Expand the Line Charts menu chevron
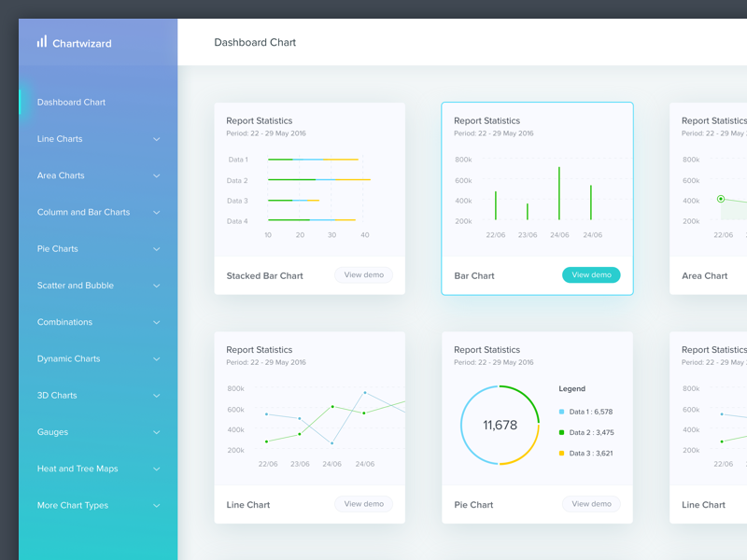The image size is (747, 560). pos(156,139)
